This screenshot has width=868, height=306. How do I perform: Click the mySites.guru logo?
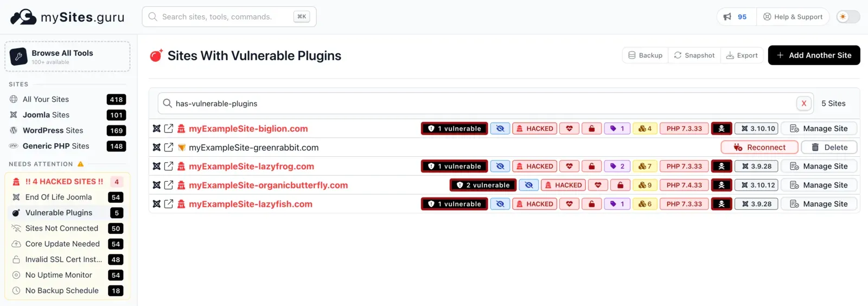coord(67,17)
